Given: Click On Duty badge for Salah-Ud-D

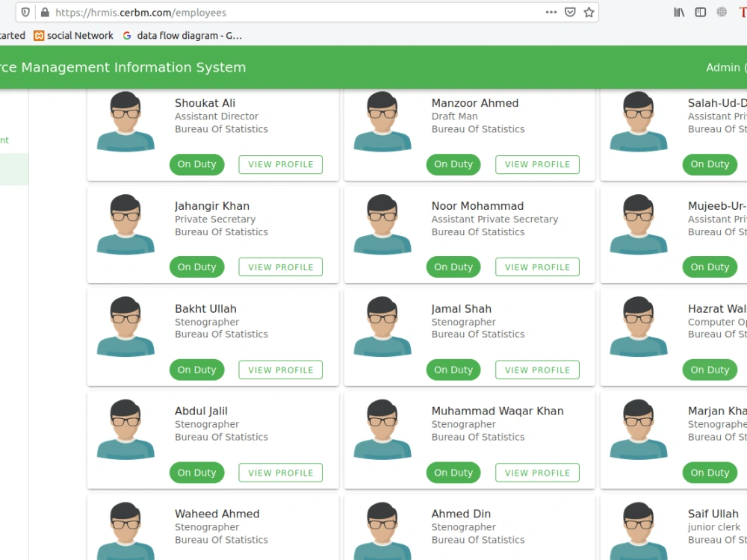Looking at the screenshot, I should [x=710, y=164].
